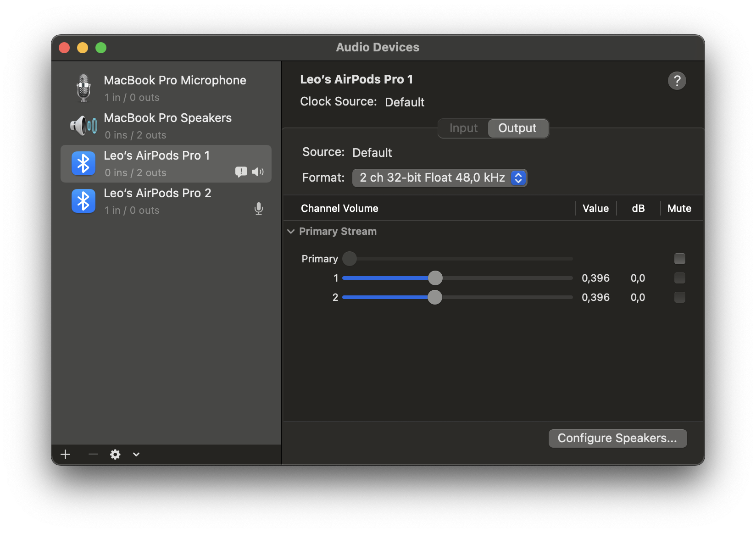Click the default input microphone badge on AirPods Pro 2
756x533 pixels.
[x=259, y=209]
